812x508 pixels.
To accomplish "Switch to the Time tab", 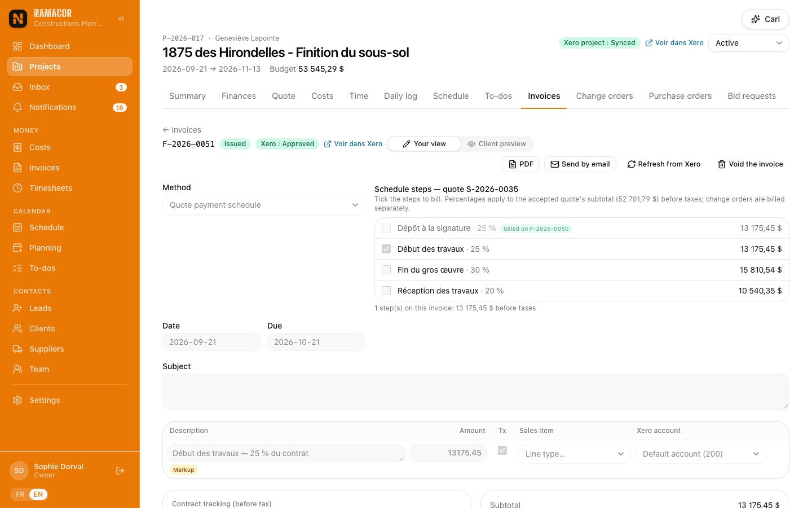I will tap(359, 96).
